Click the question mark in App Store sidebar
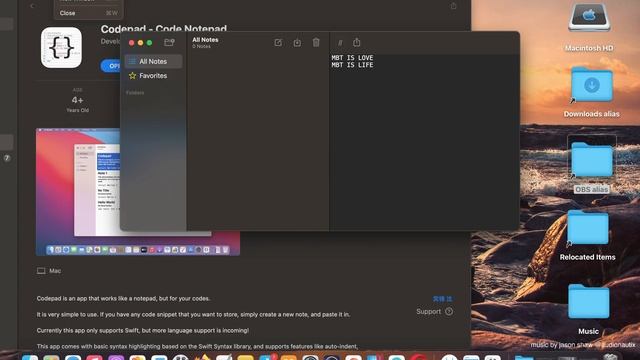This screenshot has width=640, height=360. pyautogui.click(x=7, y=158)
